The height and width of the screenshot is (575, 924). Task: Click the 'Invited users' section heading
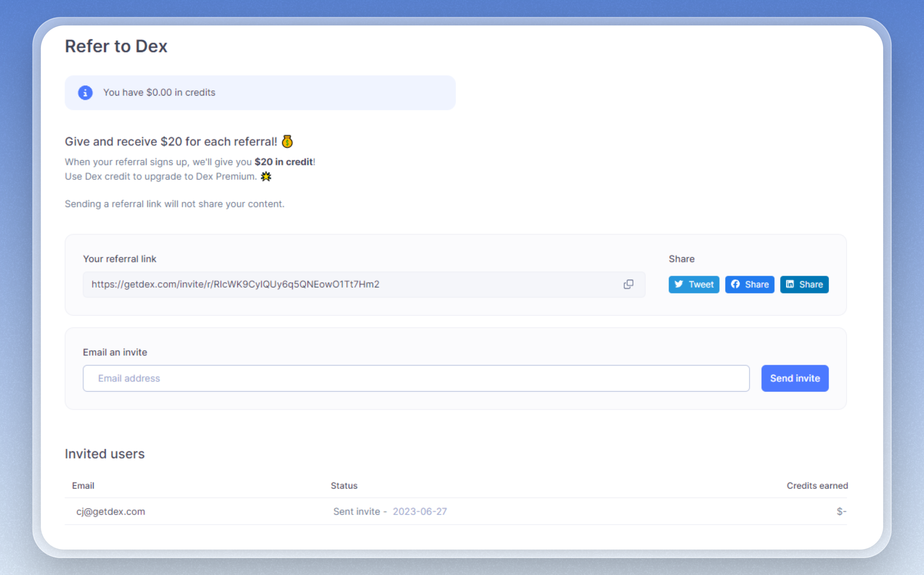click(105, 454)
